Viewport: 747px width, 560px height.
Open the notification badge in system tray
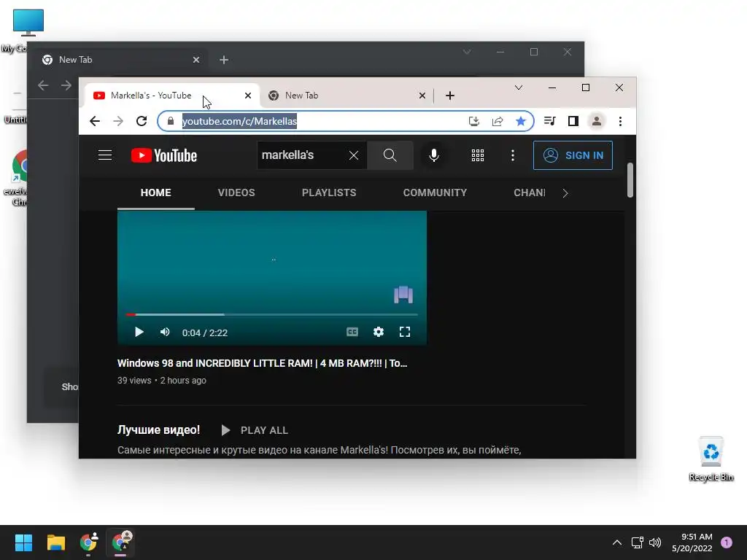point(726,542)
